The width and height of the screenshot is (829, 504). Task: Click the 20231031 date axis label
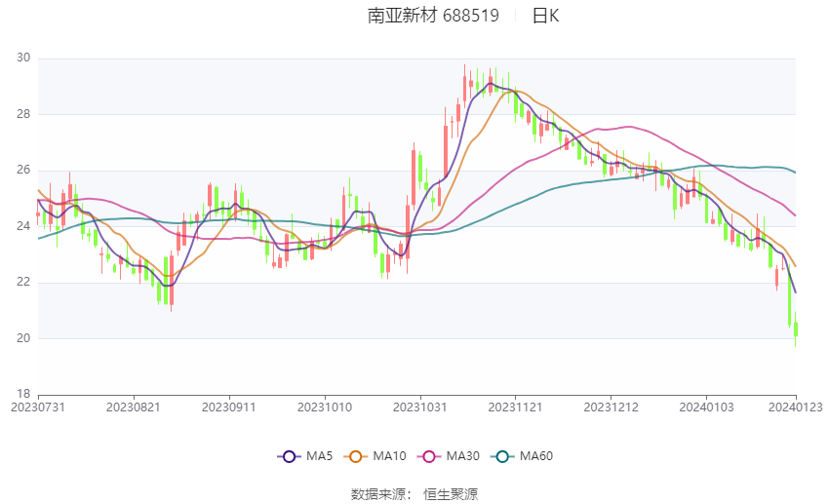pos(419,405)
